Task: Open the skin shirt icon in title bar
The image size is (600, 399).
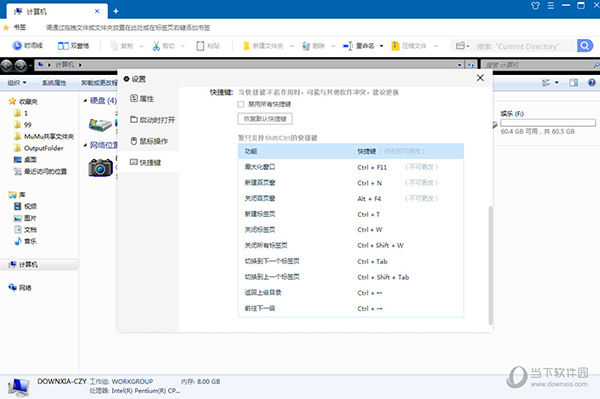Action: pyautogui.click(x=535, y=6)
